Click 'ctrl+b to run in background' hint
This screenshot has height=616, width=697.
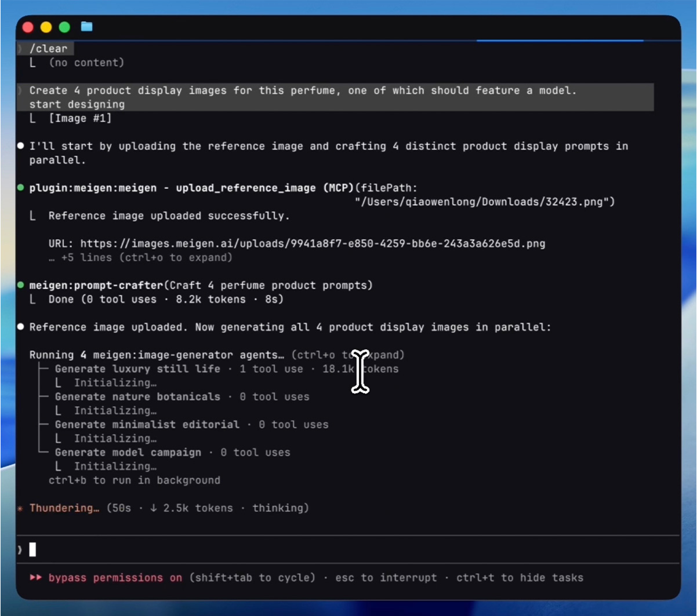coord(135,480)
